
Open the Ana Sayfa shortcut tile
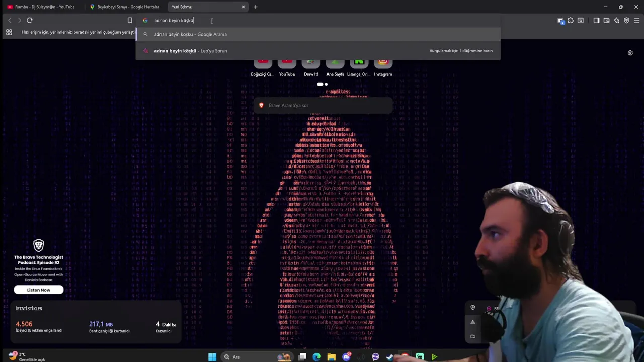(x=335, y=68)
